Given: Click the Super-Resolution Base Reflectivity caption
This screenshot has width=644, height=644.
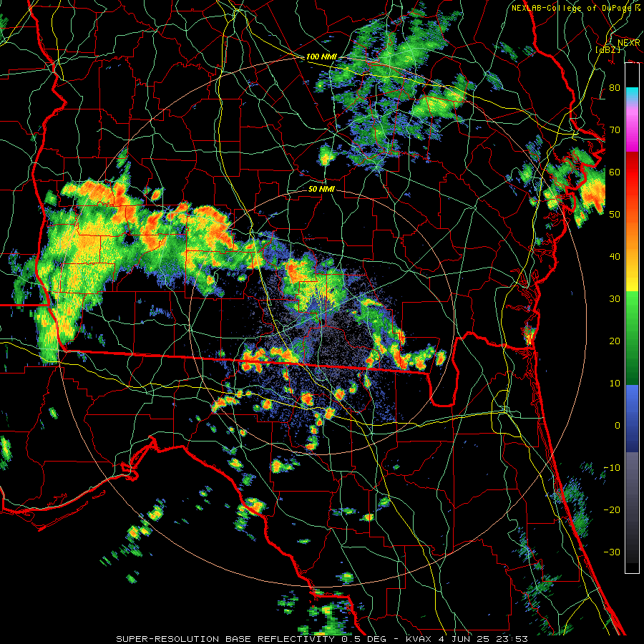Looking at the screenshot, I should (x=321, y=639).
